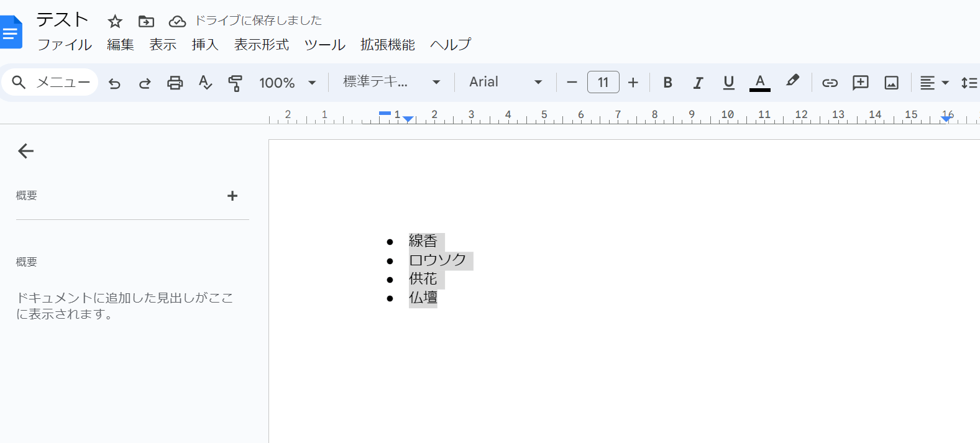The image size is (980, 443).
Task: Expand the 標準テキスト style dropdown
Action: click(392, 82)
